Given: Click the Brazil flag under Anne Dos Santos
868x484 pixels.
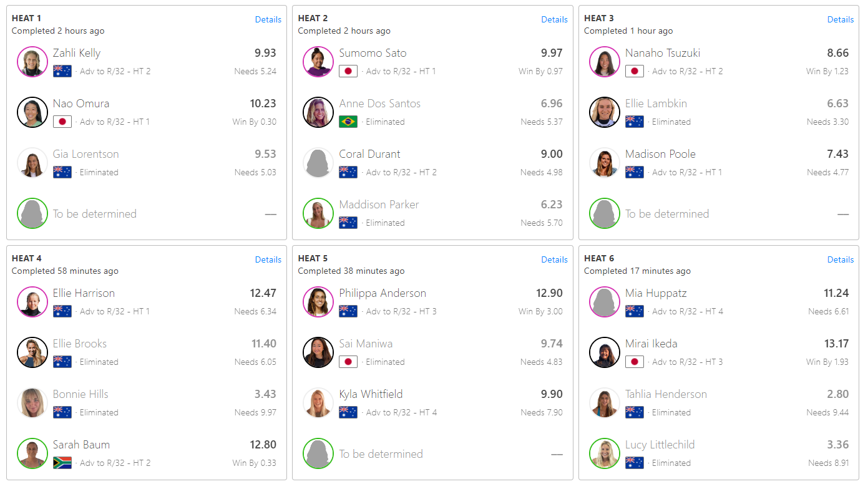Looking at the screenshot, I should (x=348, y=122).
